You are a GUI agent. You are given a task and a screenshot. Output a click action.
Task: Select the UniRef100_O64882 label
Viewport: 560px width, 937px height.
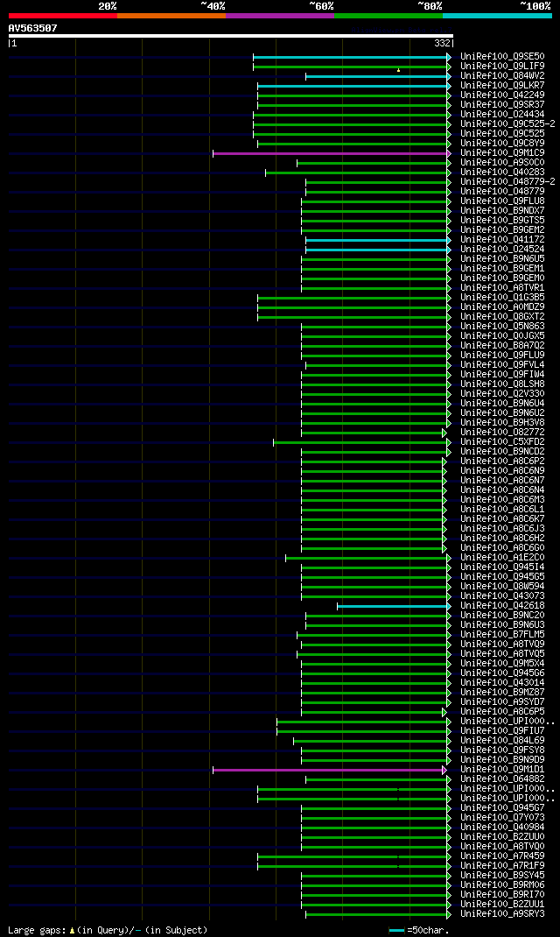click(502, 779)
